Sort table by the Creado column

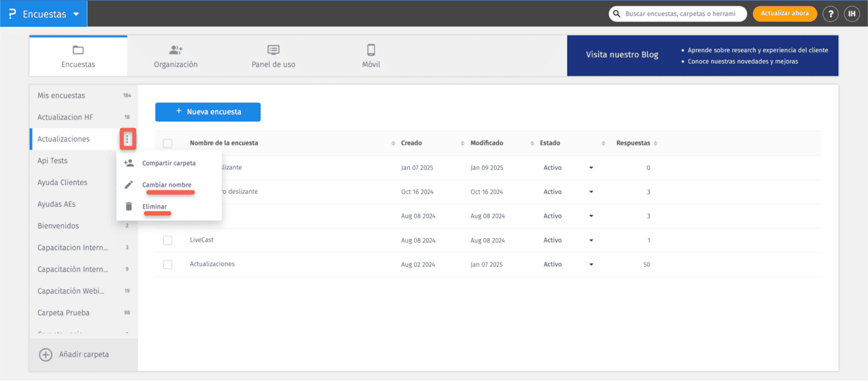tap(412, 143)
